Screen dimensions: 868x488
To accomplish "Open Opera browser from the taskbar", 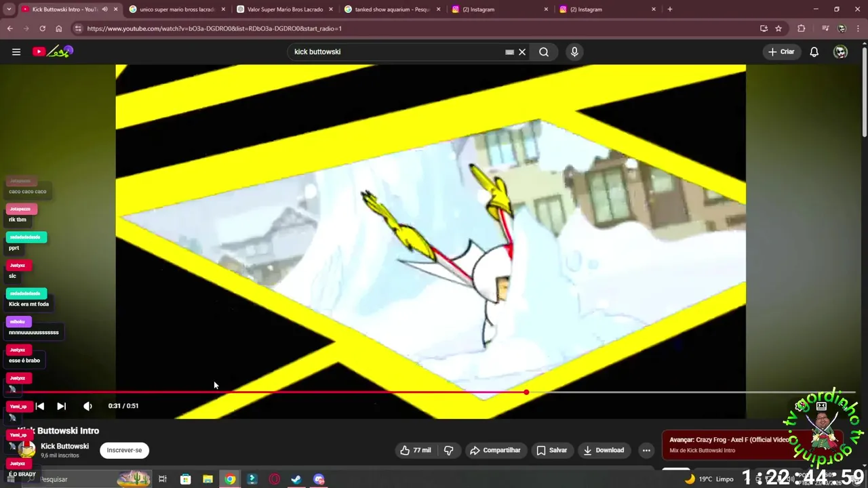I will (274, 479).
